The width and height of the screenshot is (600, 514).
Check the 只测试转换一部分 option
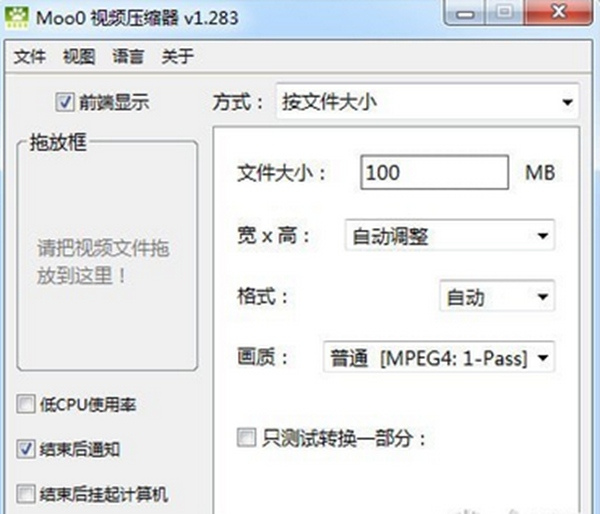pyautogui.click(x=246, y=438)
